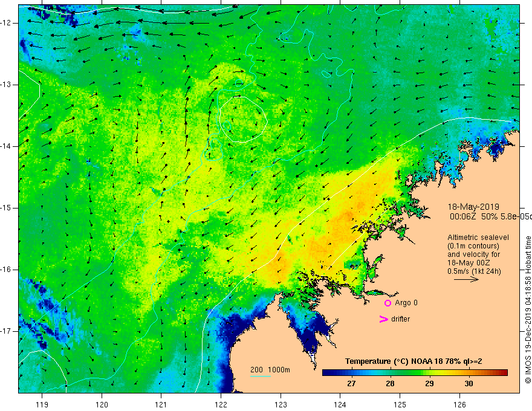Click the IMOS copyright vertical text
The image size is (532, 411).
pyautogui.click(x=528, y=309)
